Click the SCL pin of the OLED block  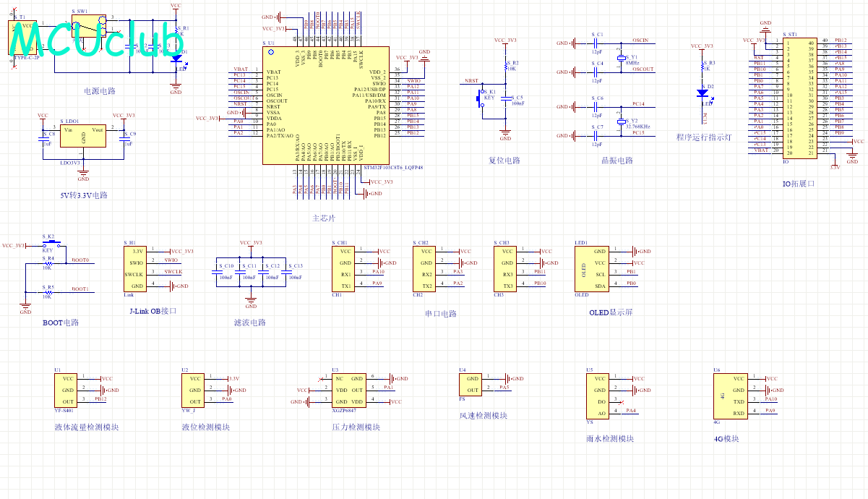click(x=600, y=275)
